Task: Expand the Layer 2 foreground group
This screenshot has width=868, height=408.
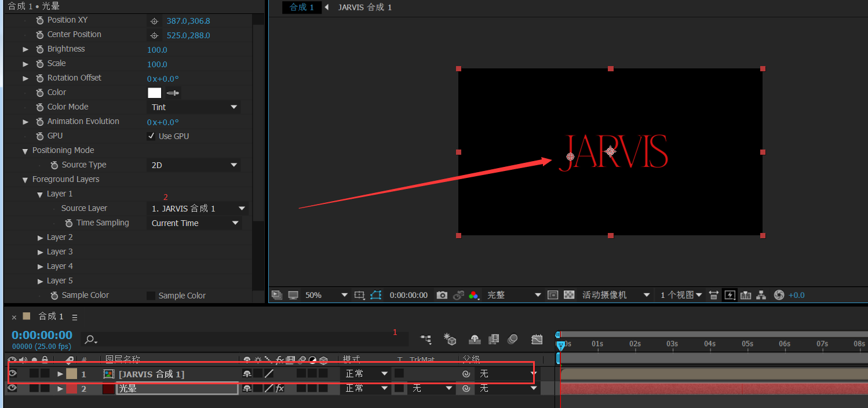Action: click(x=40, y=238)
